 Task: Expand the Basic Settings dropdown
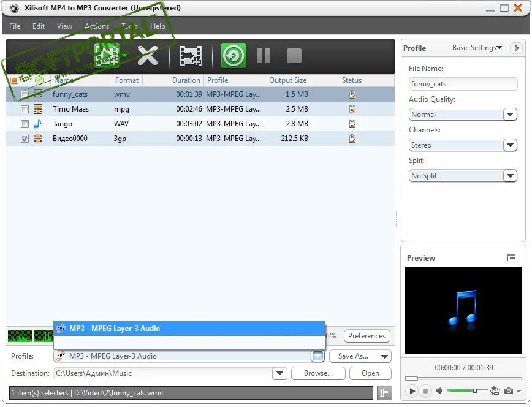(477, 48)
